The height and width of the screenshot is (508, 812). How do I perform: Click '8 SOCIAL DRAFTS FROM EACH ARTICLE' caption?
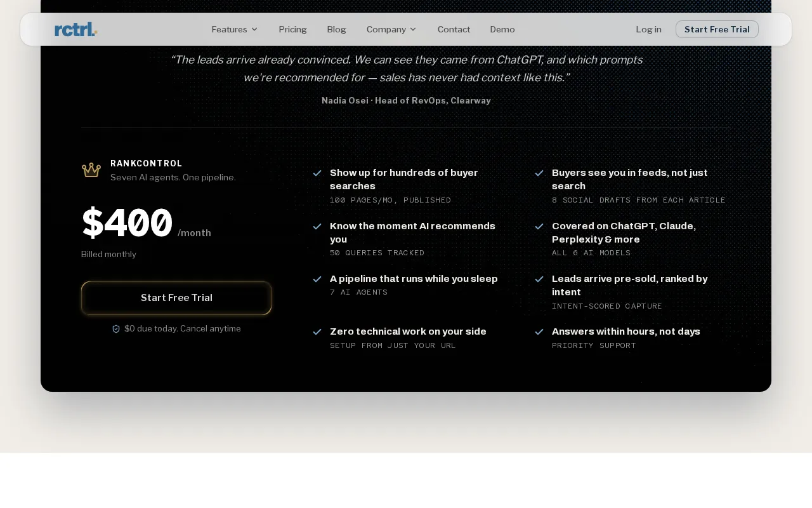point(639,200)
